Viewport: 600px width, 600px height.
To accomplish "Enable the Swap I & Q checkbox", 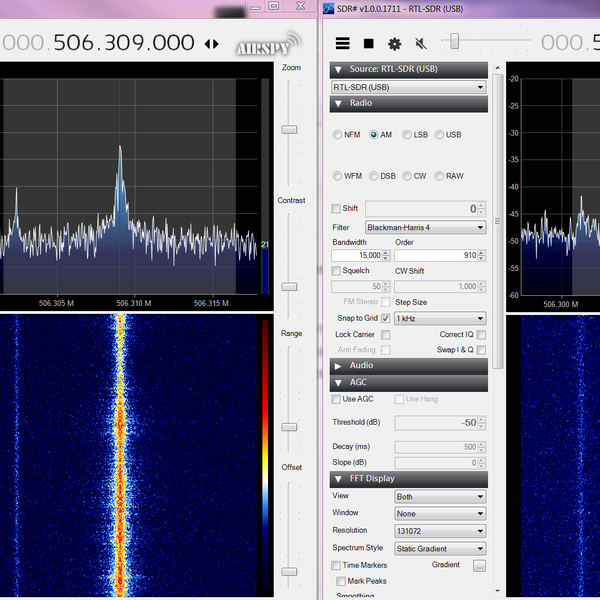I will [x=481, y=350].
